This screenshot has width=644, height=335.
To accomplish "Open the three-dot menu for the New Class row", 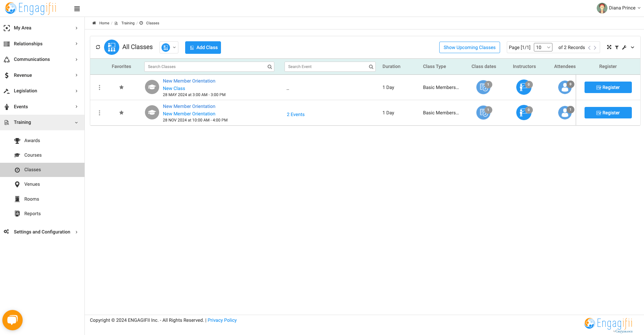I will 99,87.
